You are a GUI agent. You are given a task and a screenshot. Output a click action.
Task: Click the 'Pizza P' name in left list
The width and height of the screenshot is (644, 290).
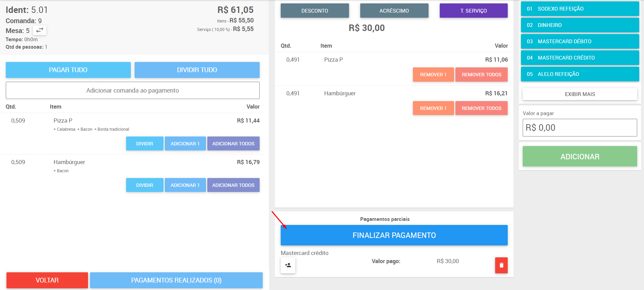63,120
